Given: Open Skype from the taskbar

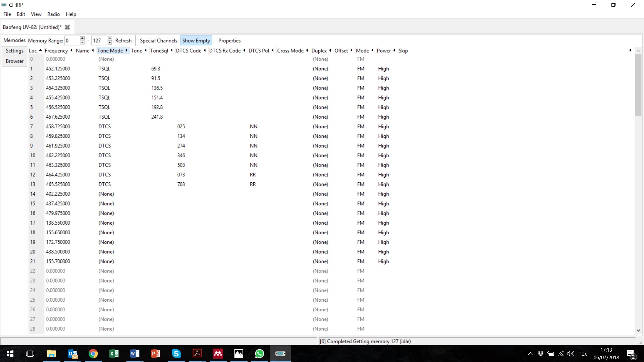Looking at the screenshot, I should (x=176, y=354).
